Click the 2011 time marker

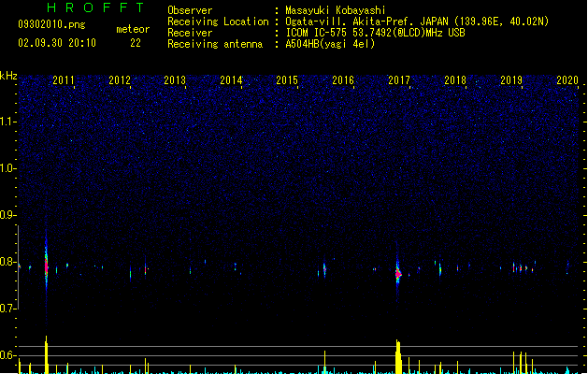coord(64,80)
